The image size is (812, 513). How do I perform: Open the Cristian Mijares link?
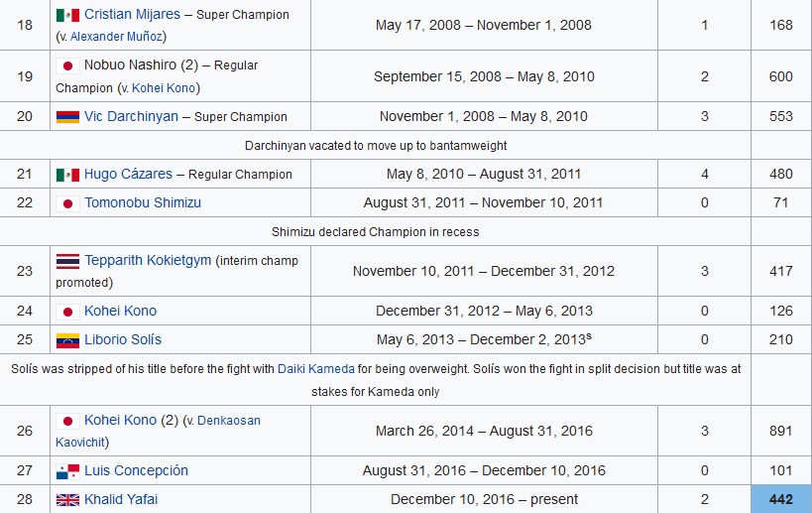tap(132, 15)
